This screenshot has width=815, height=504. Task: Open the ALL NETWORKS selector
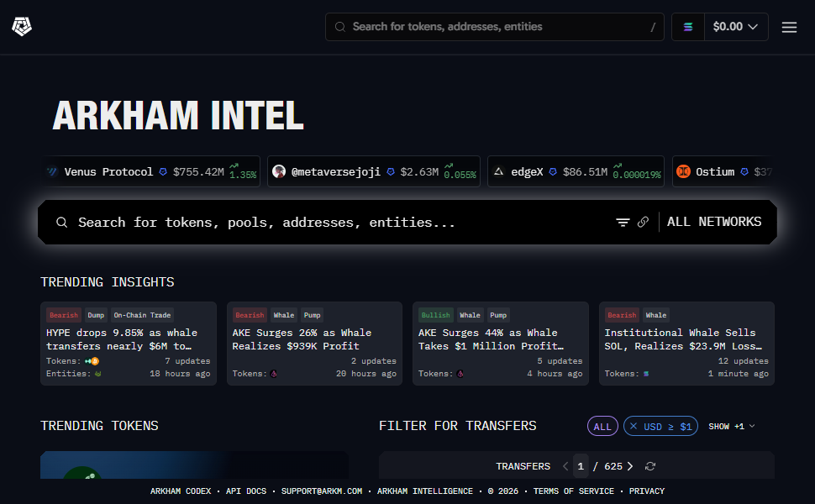pyautogui.click(x=714, y=222)
